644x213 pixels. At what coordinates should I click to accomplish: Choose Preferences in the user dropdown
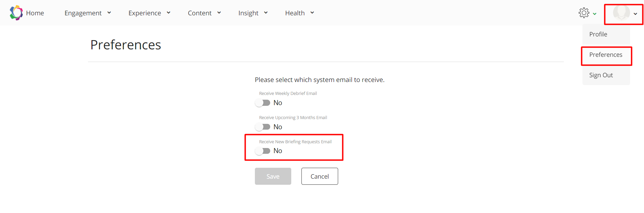coord(606,55)
